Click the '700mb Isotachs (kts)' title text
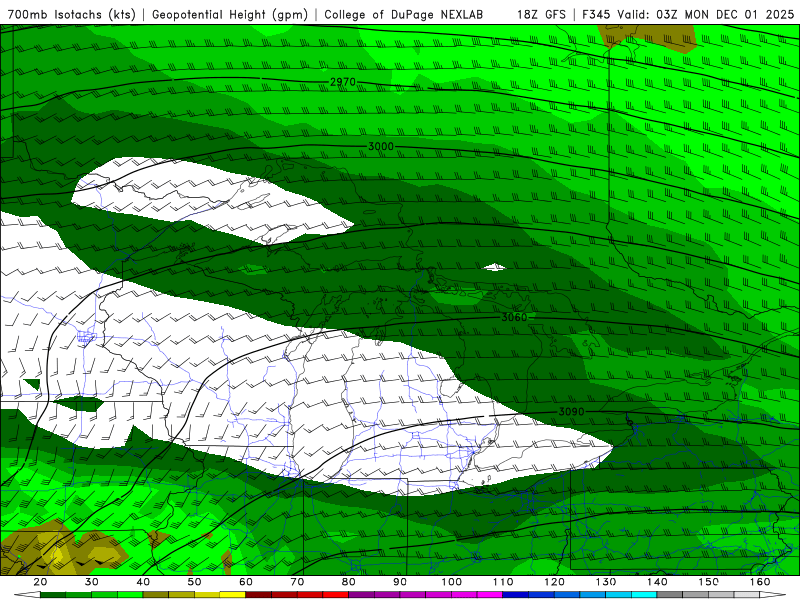This screenshot has height=600, width=800. [x=71, y=15]
